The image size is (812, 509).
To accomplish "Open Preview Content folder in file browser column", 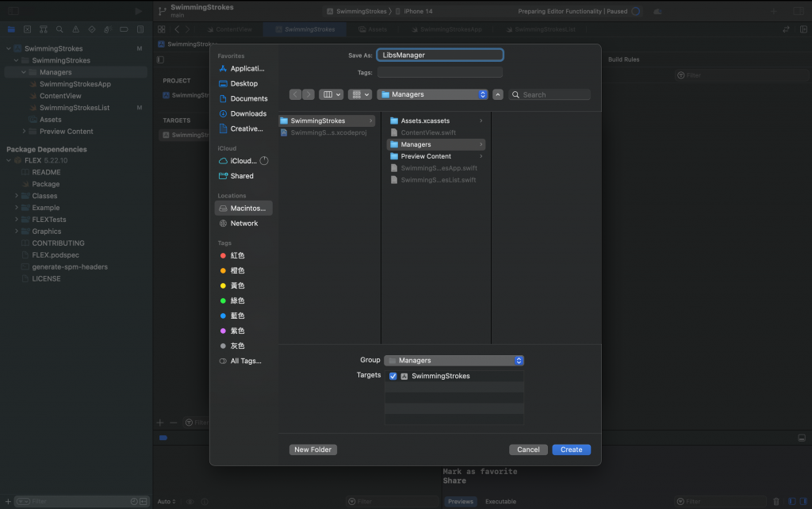I will tap(436, 156).
